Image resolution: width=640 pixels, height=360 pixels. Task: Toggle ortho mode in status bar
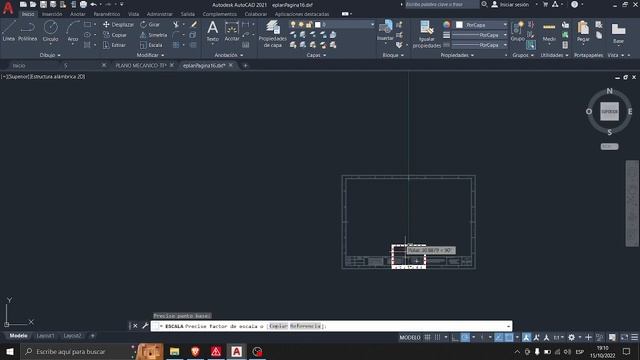[455, 337]
